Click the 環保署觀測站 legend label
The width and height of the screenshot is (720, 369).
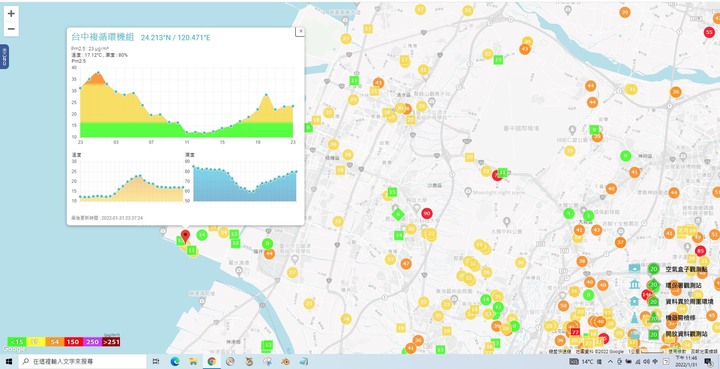click(x=683, y=285)
